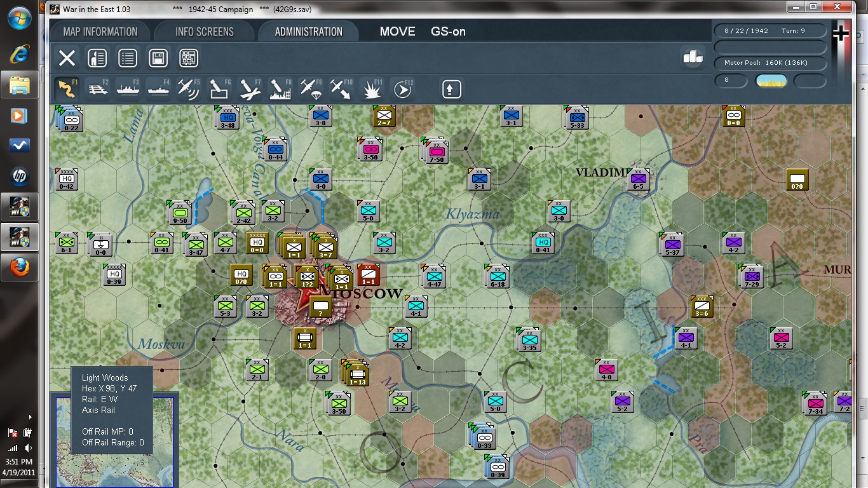Click the taskbar clock showing 3:51 PM
This screenshot has width=868, height=488.
(x=18, y=462)
